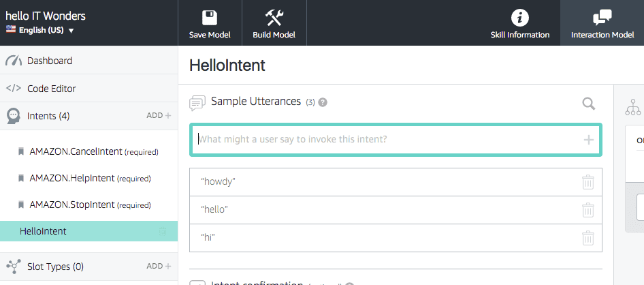Screen dimensions: 644x285
Task: Open the English (US) language dropdown
Action: pos(40,30)
